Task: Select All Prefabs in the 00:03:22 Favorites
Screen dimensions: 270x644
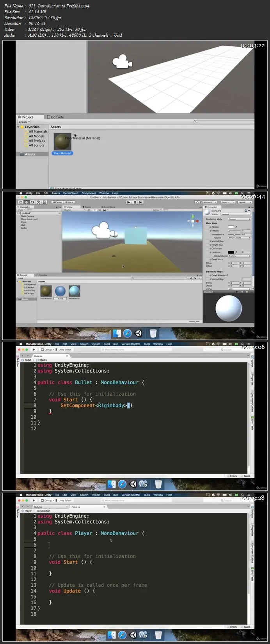Action: point(37,141)
